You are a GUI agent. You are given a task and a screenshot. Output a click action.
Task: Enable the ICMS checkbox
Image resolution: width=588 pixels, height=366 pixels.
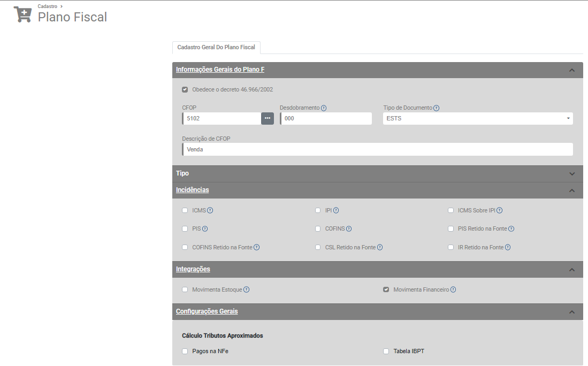(x=185, y=211)
